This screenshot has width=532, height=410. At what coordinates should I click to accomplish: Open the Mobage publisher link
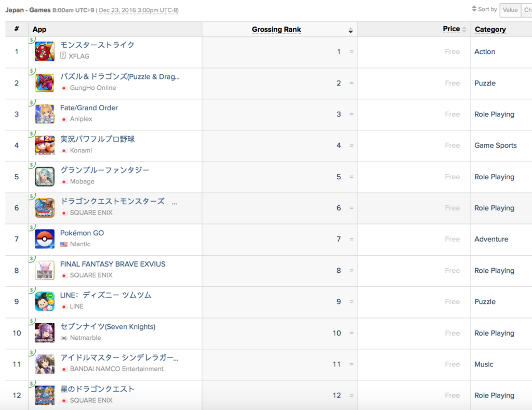[82, 181]
